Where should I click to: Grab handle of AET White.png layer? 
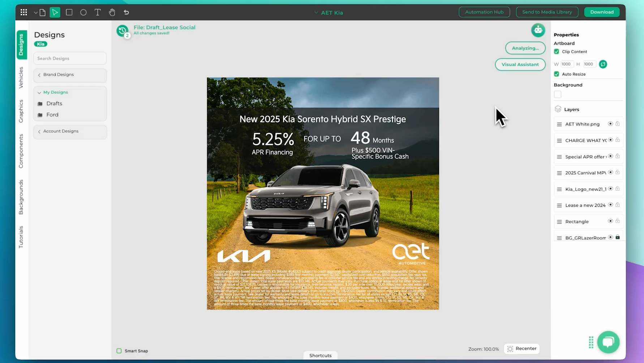(x=559, y=124)
